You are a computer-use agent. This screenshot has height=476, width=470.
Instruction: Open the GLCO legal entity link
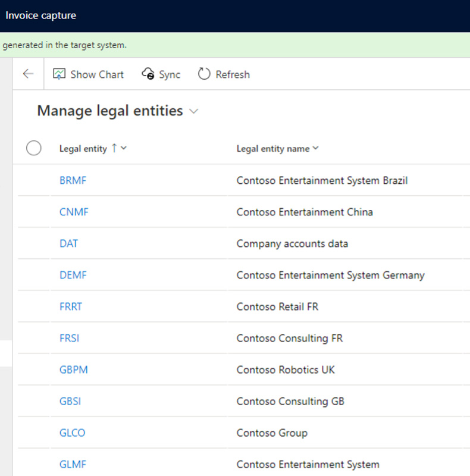point(72,433)
